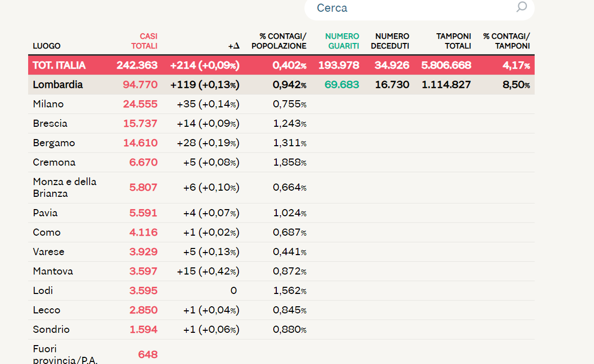Collapse the Lombardia region row
The height and width of the screenshot is (364, 594).
coord(281,85)
